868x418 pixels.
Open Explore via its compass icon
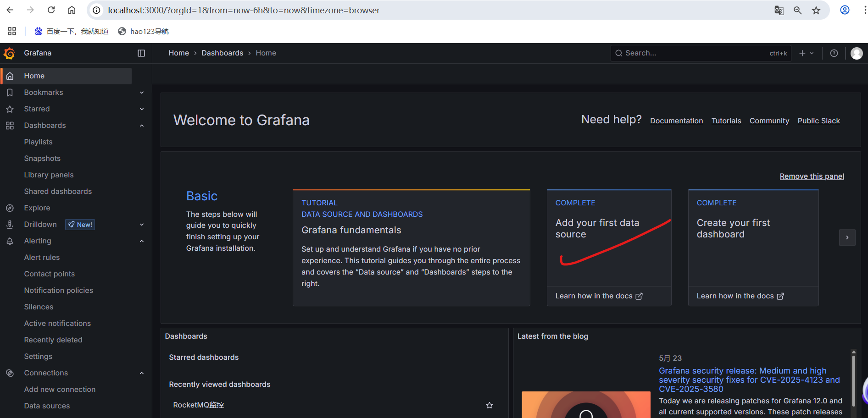pyautogui.click(x=10, y=208)
